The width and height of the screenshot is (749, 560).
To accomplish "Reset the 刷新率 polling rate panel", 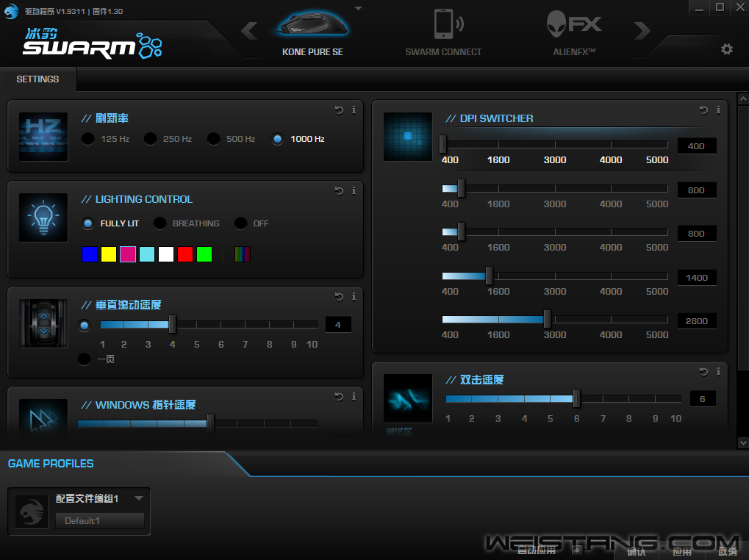I will [x=339, y=110].
